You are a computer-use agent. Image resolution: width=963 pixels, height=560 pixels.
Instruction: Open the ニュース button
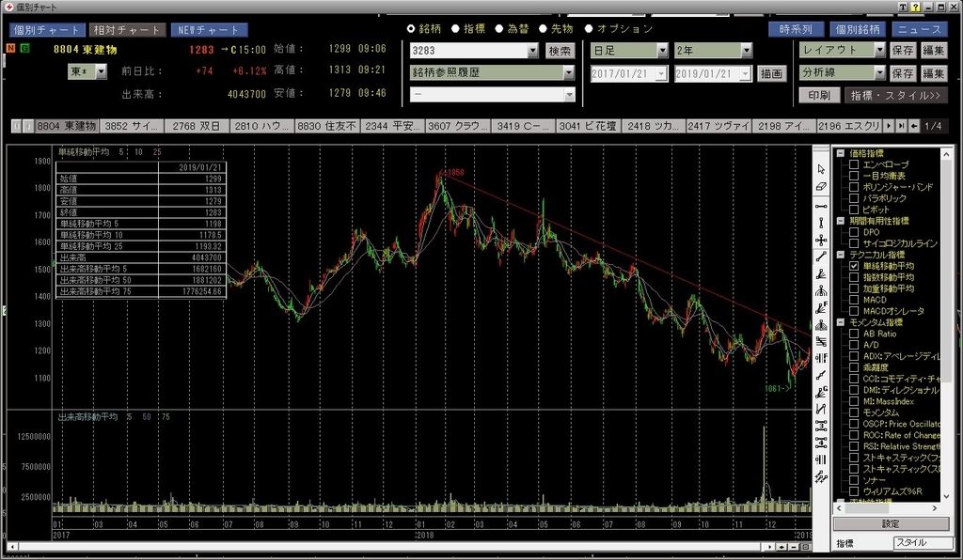click(x=920, y=29)
